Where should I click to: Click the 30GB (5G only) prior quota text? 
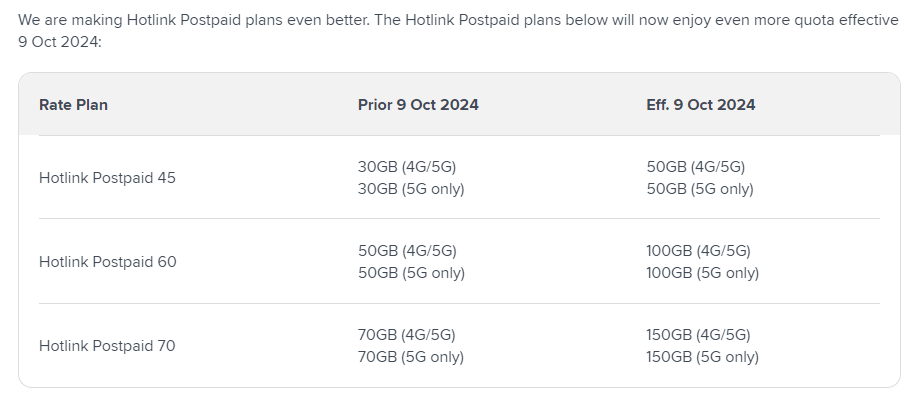coord(411,189)
